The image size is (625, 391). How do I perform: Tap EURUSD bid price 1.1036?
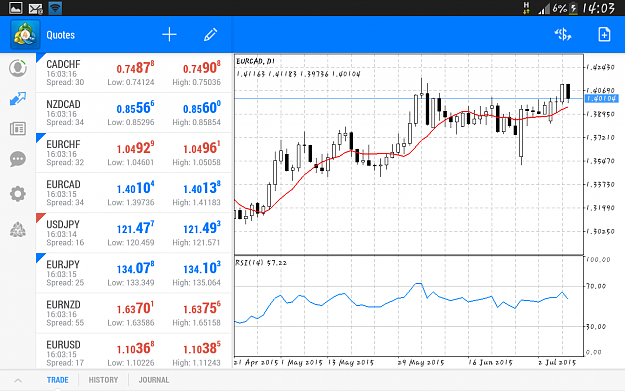pos(135,348)
